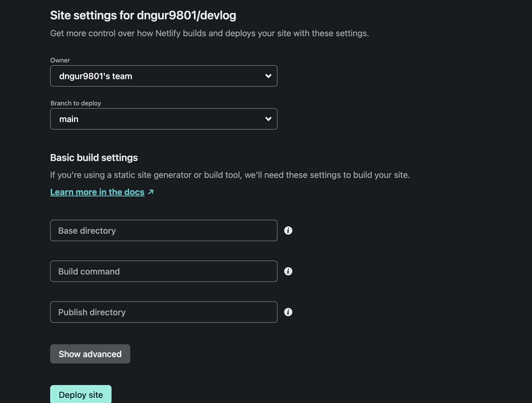This screenshot has width=532, height=403.
Task: Expand the Branch to deploy dropdown showing main
Action: [x=161, y=119]
